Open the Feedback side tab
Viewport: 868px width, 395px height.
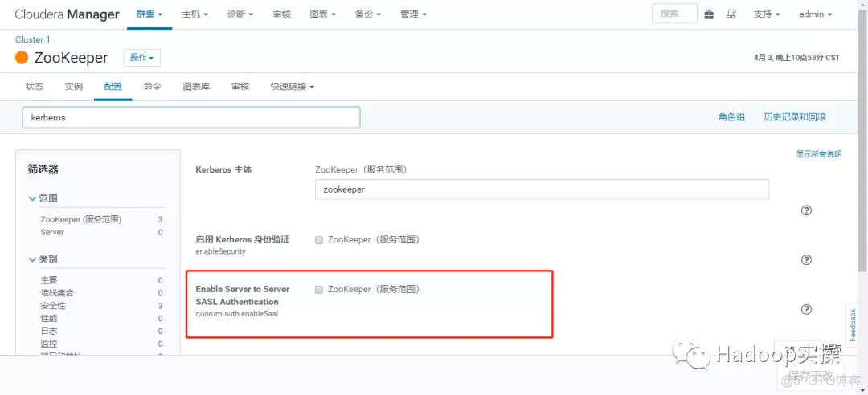pos(853,324)
